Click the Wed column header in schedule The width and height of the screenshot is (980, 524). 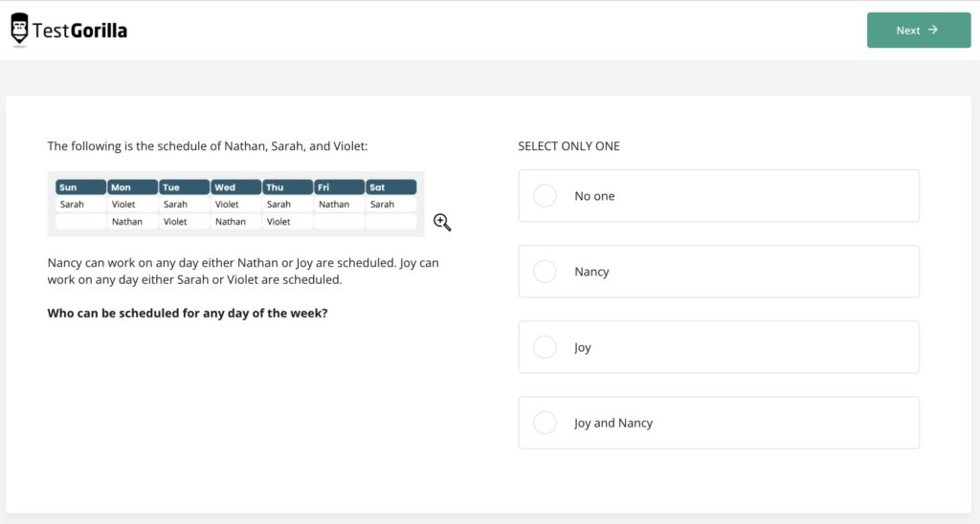coord(236,187)
